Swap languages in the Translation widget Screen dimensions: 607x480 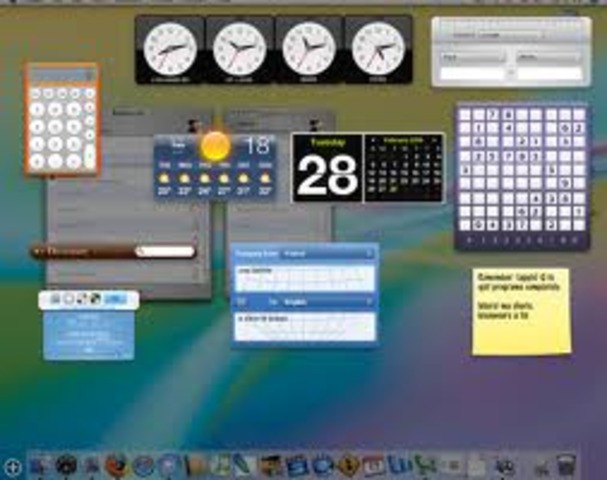pyautogui.click(x=241, y=302)
